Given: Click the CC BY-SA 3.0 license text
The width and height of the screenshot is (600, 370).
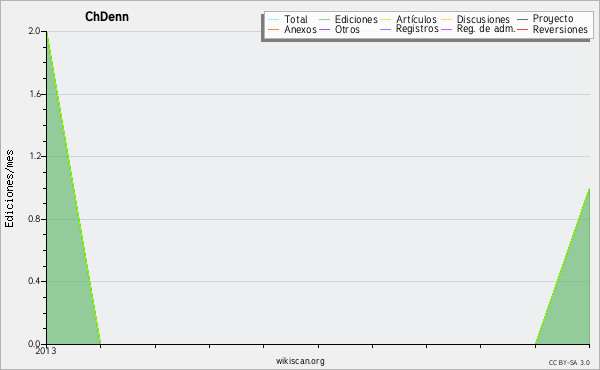Looking at the screenshot, I should pyautogui.click(x=569, y=363).
